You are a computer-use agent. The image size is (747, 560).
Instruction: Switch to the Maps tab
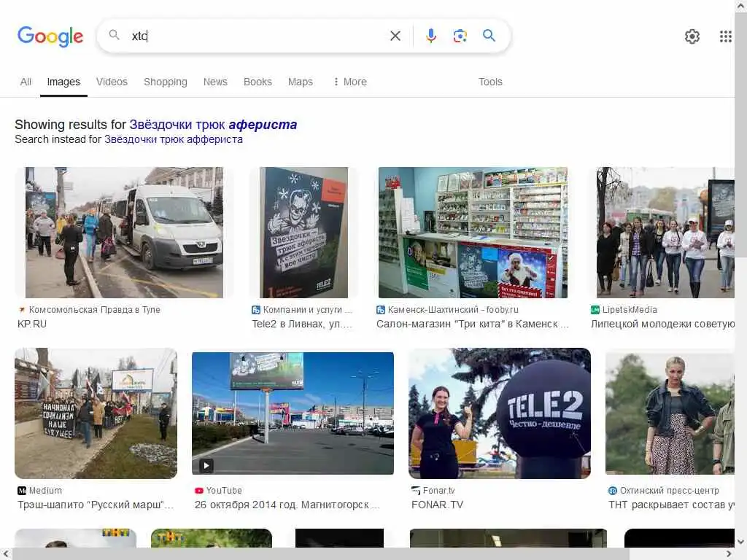pyautogui.click(x=300, y=82)
